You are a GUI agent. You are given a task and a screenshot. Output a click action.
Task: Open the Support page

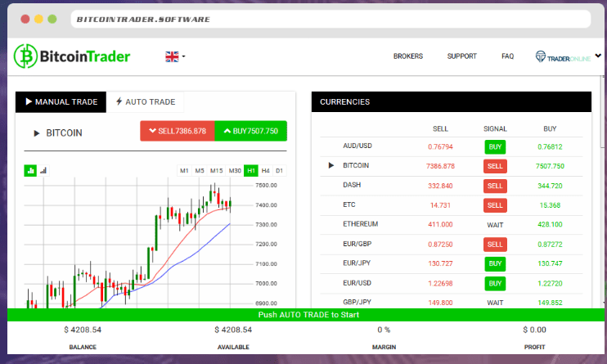click(x=462, y=56)
